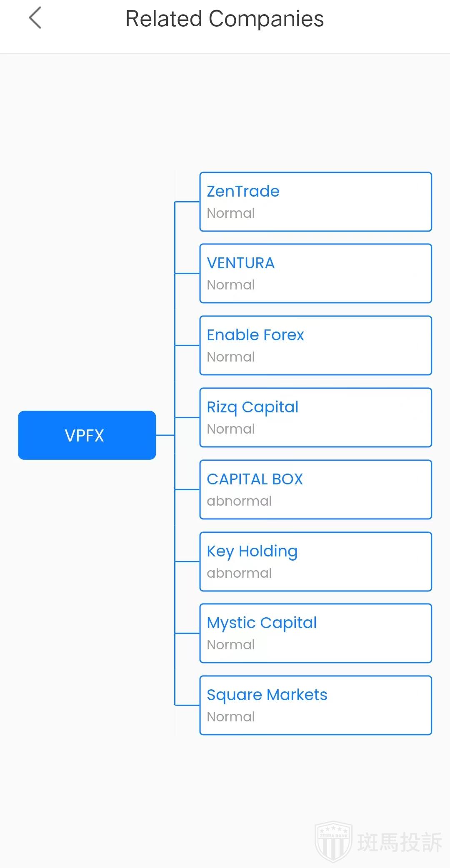
Task: Tap the back arrow icon
Action: tap(35, 18)
